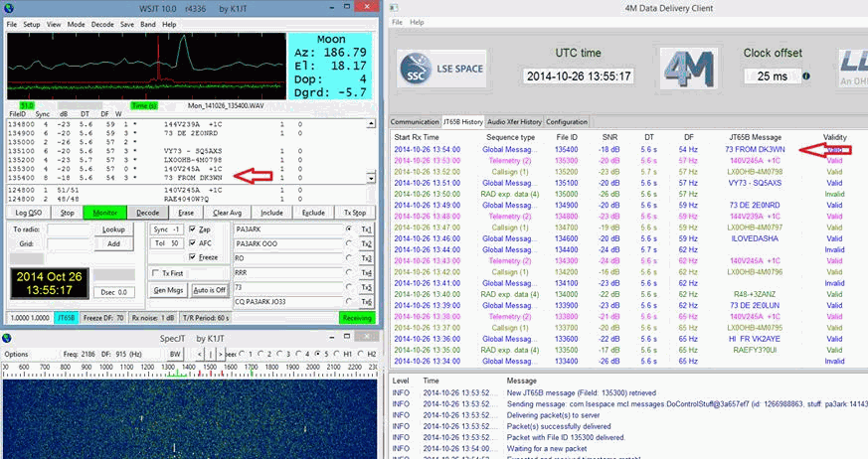Click the green Monitor button
This screenshot has width=868, height=459.
click(x=105, y=213)
